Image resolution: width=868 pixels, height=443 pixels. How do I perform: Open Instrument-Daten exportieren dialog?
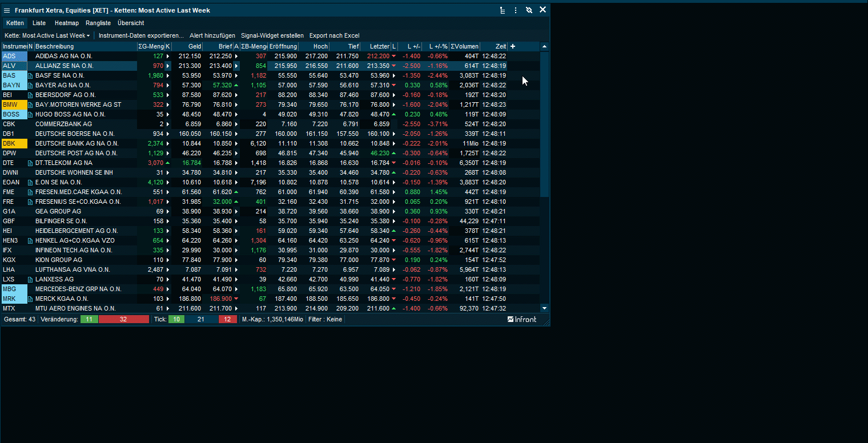point(141,35)
